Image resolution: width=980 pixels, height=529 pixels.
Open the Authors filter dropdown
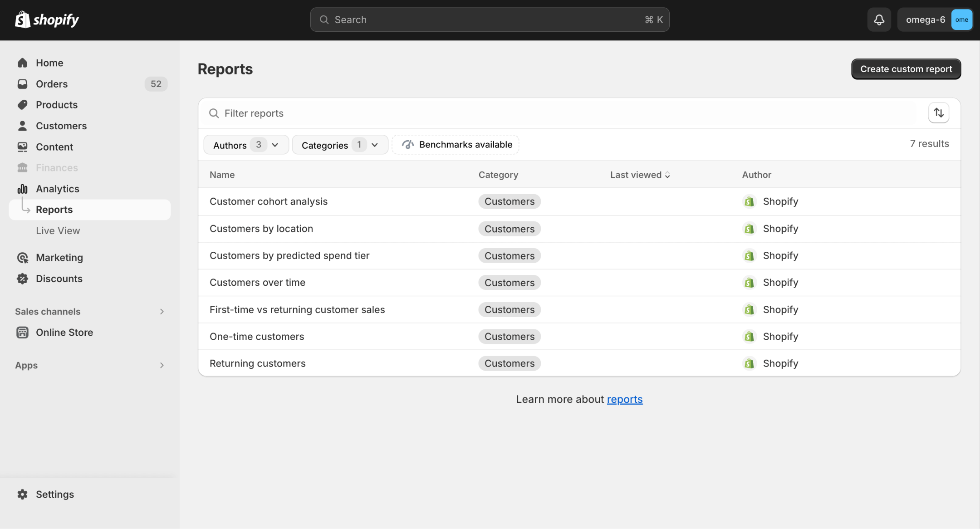point(246,145)
